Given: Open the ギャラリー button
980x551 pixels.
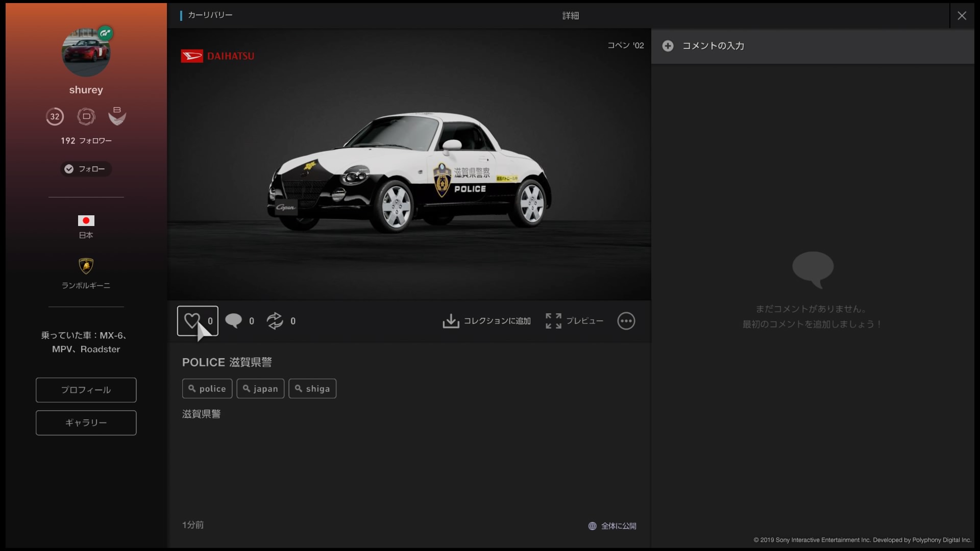Looking at the screenshot, I should (86, 422).
